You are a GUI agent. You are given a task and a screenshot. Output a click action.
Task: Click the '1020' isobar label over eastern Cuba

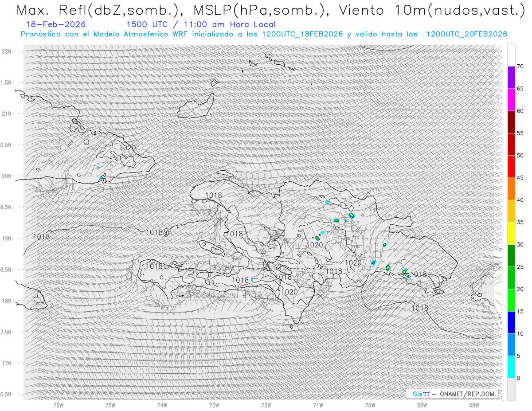pyautogui.click(x=128, y=148)
